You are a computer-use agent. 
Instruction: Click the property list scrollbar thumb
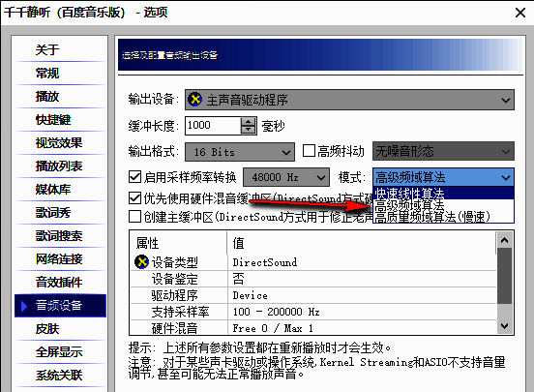[504, 276]
